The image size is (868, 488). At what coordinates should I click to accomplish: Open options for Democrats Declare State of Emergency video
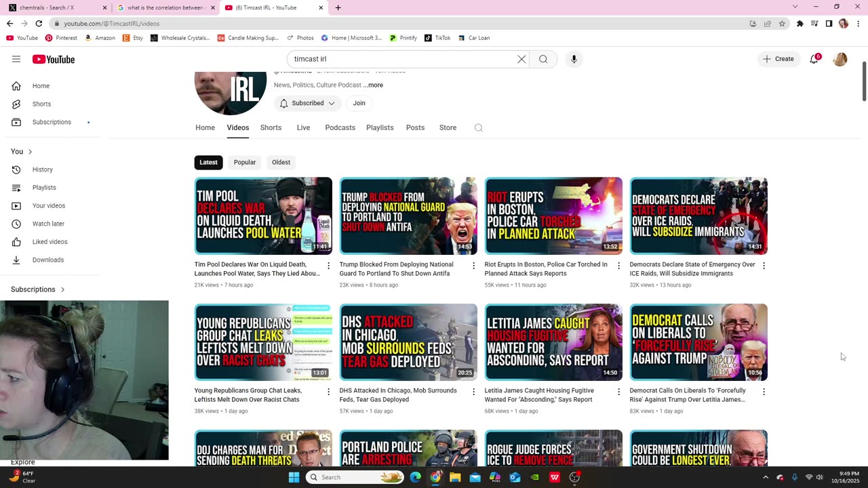pos(764,266)
